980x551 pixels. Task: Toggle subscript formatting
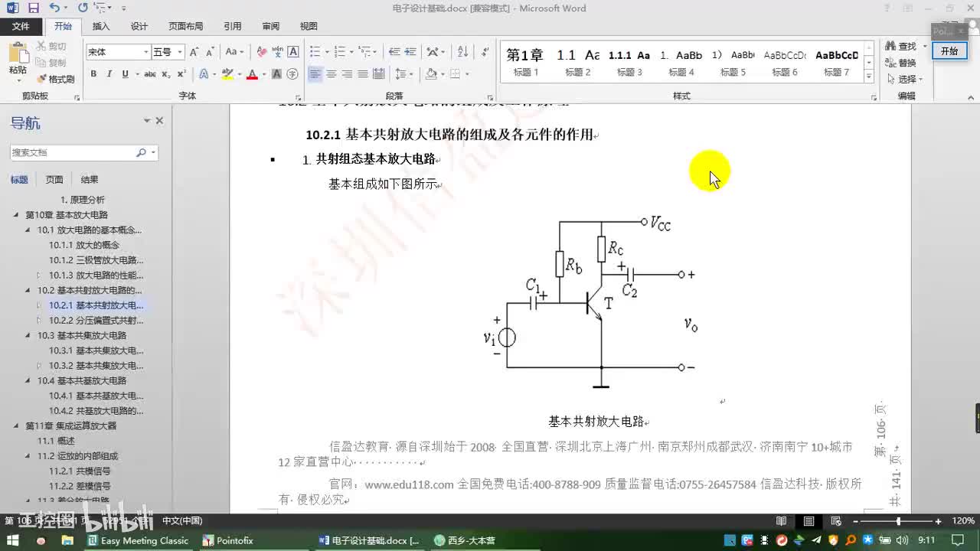click(x=166, y=74)
